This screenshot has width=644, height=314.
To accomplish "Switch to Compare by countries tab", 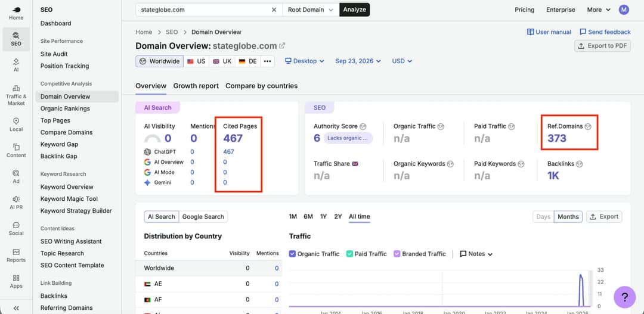I will tap(262, 86).
